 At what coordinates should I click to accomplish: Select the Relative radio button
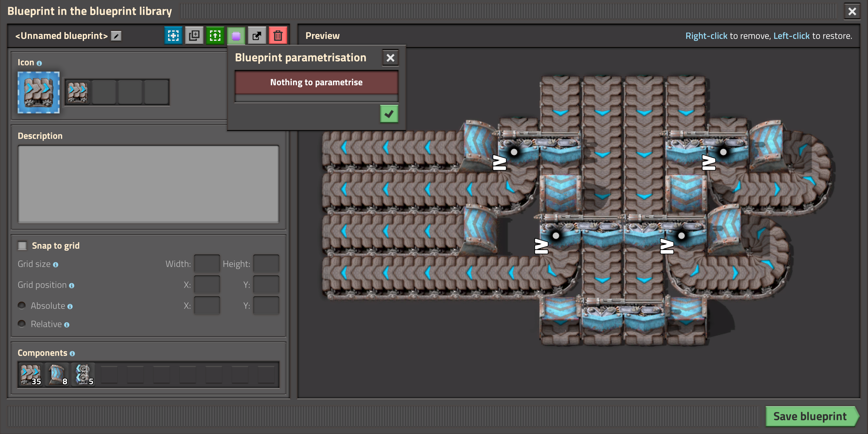22,324
